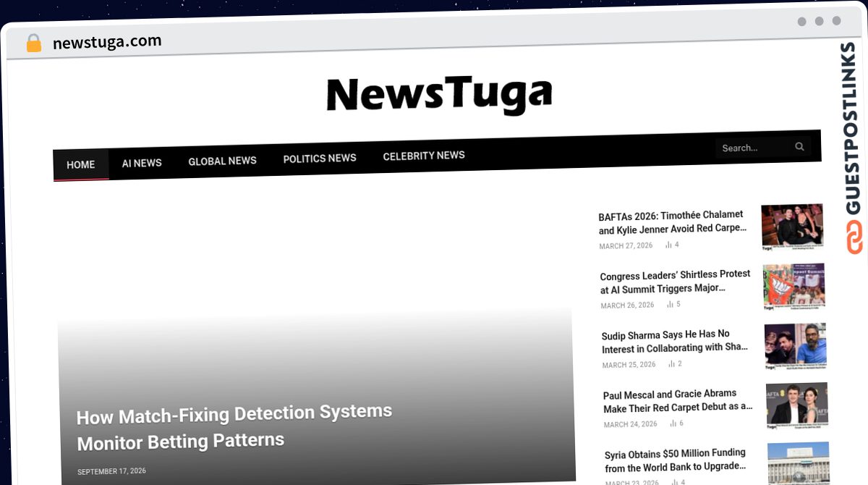This screenshot has height=485, width=868.
Task: Select Celebrity News menu item
Action: pos(424,156)
